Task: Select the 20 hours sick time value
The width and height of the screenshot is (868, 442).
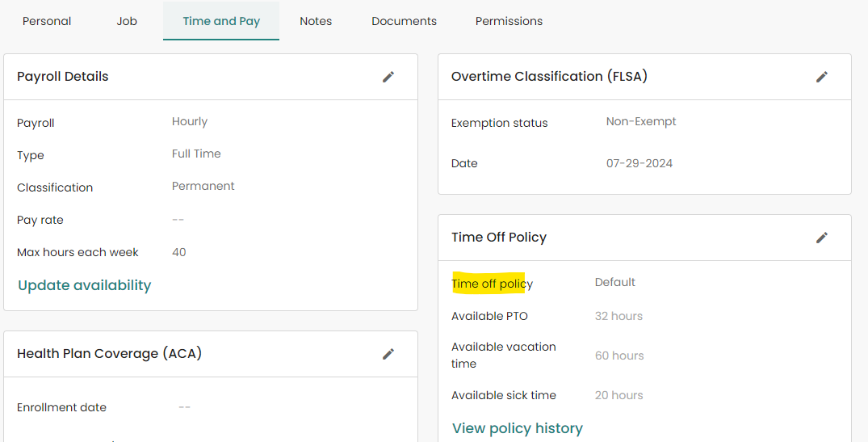Action: point(619,395)
